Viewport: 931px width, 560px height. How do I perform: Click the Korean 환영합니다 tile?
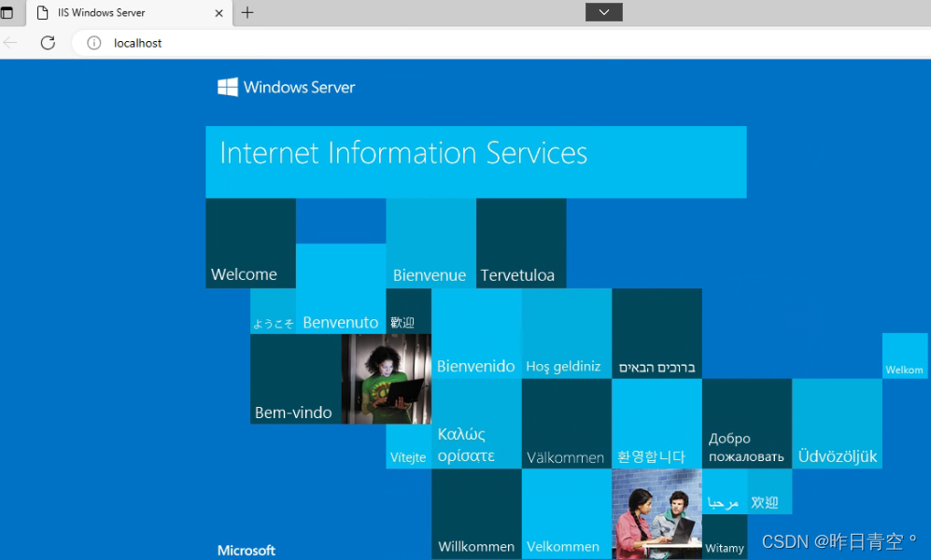[656, 424]
